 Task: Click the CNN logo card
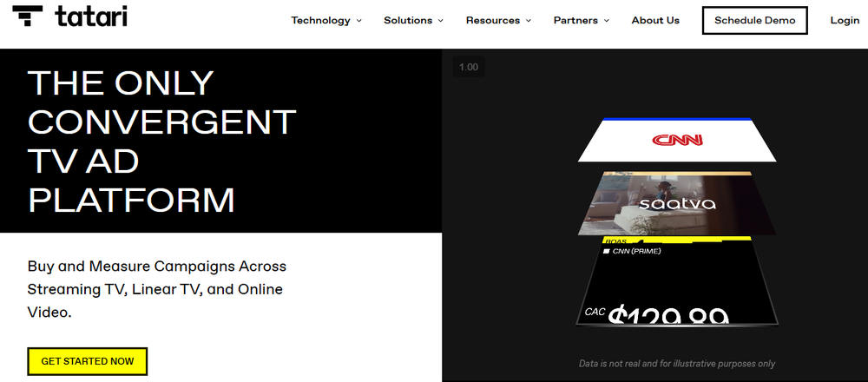(677, 140)
